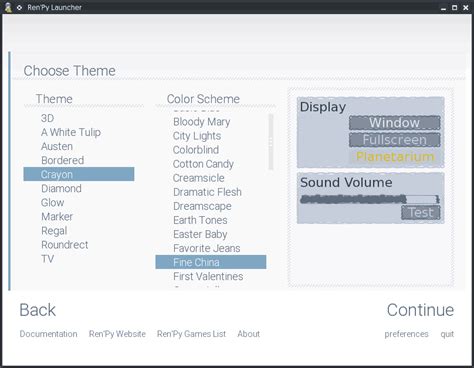Click the Ren'Py application icon in title bar
Viewport: 474px width, 368px height.
coord(8,7)
